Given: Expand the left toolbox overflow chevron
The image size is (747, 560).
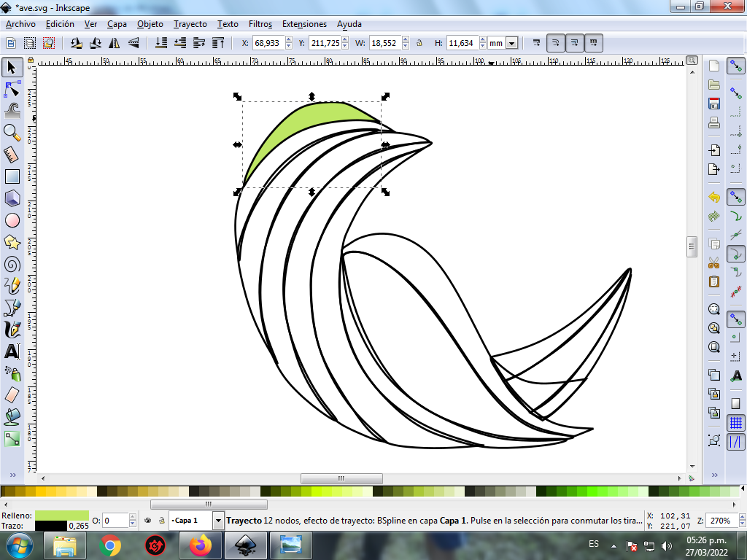Looking at the screenshot, I should 12,475.
